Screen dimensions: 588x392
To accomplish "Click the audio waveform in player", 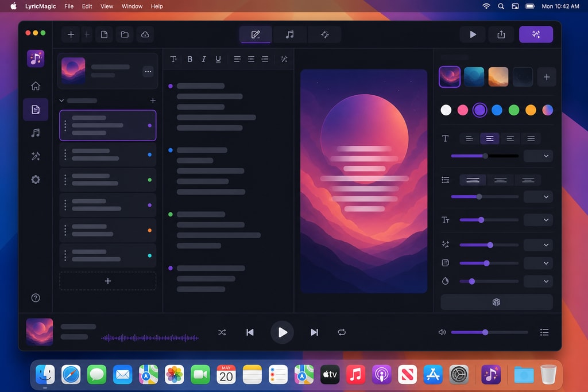I will pos(150,338).
